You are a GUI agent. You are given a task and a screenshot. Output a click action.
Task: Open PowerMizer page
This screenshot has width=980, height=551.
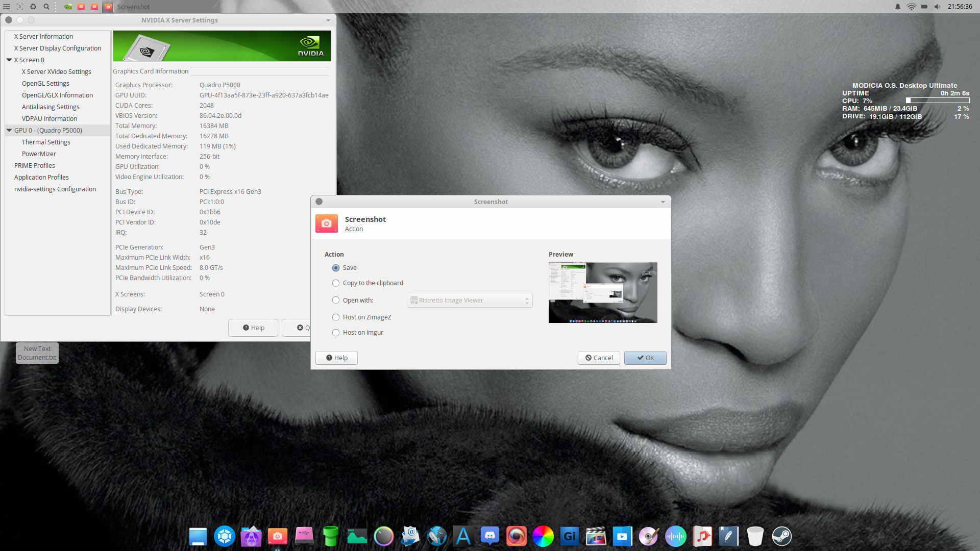pyautogui.click(x=39, y=154)
